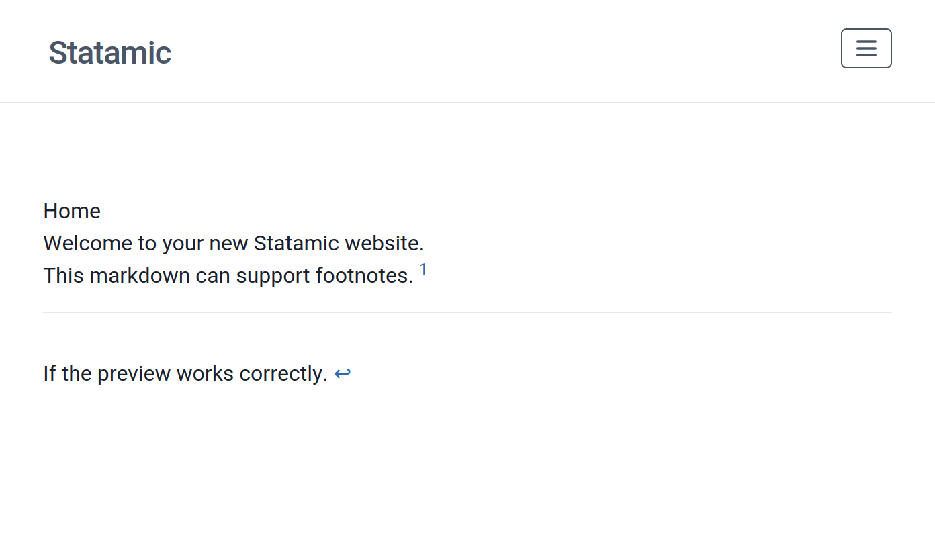Click the return arrow after the footnote text

(343, 373)
